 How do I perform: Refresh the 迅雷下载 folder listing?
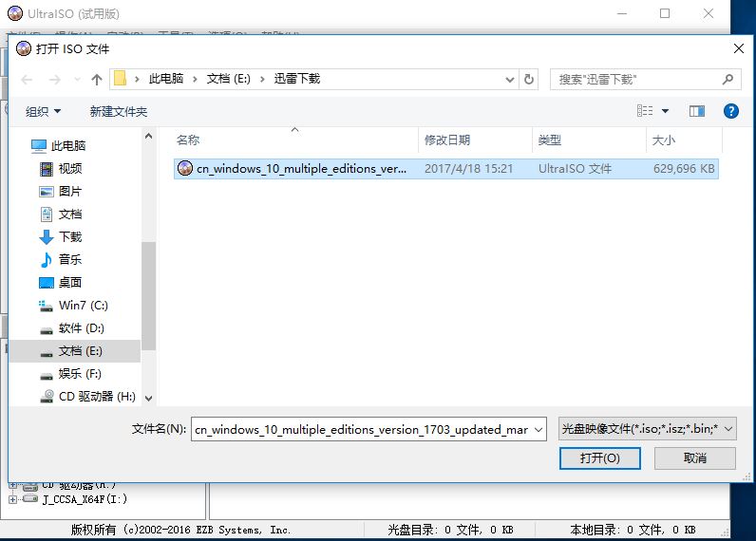pos(529,80)
